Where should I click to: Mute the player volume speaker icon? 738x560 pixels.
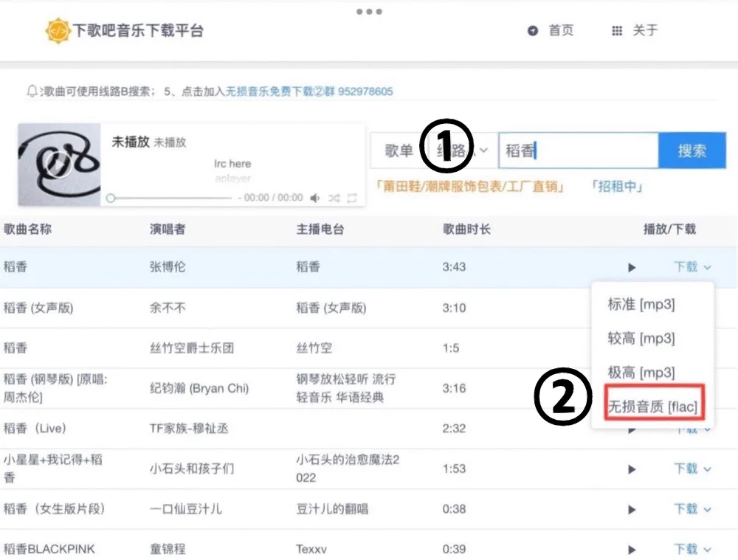click(x=315, y=197)
